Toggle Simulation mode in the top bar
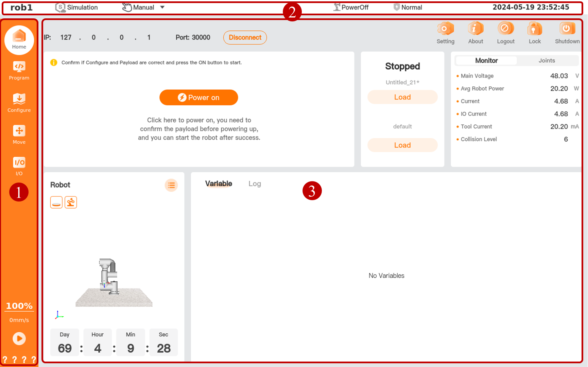 [x=76, y=7]
